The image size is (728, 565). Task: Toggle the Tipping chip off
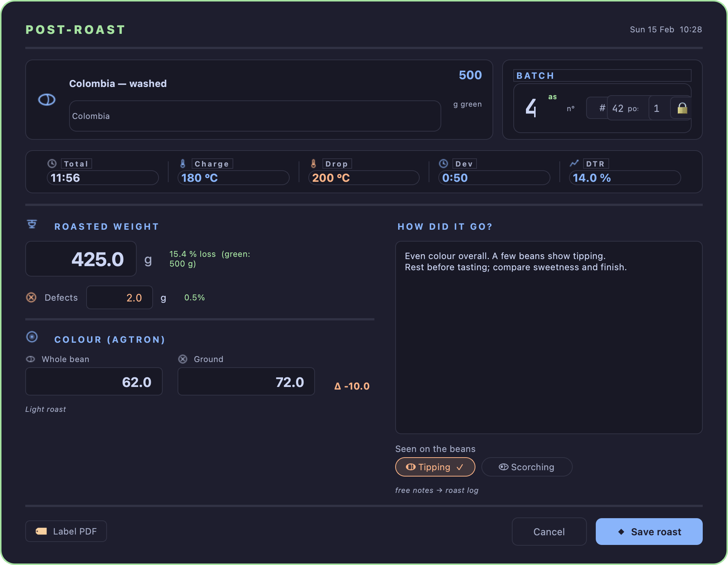(435, 467)
